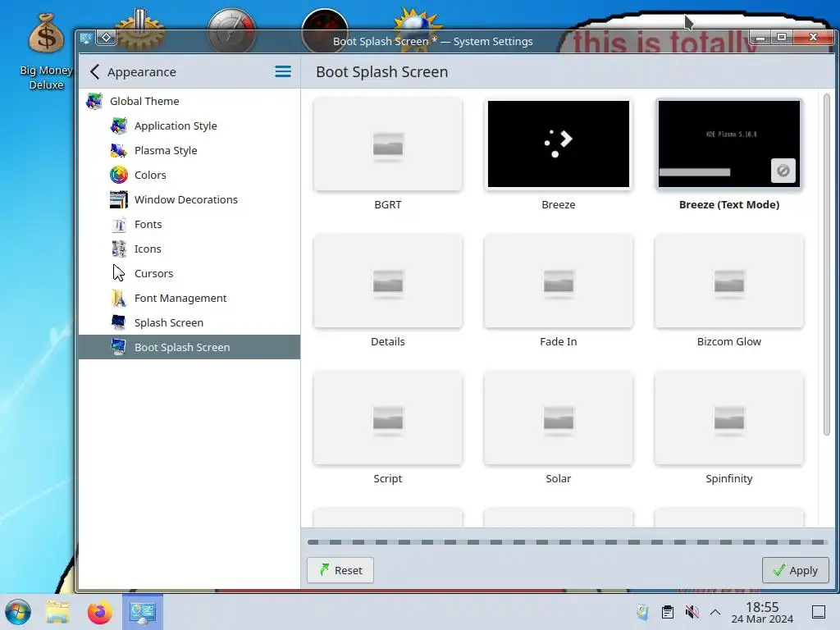Screen dimensions: 840x630
Task: Click the Boot Splash Screen sidebar icon
Action: (119, 347)
